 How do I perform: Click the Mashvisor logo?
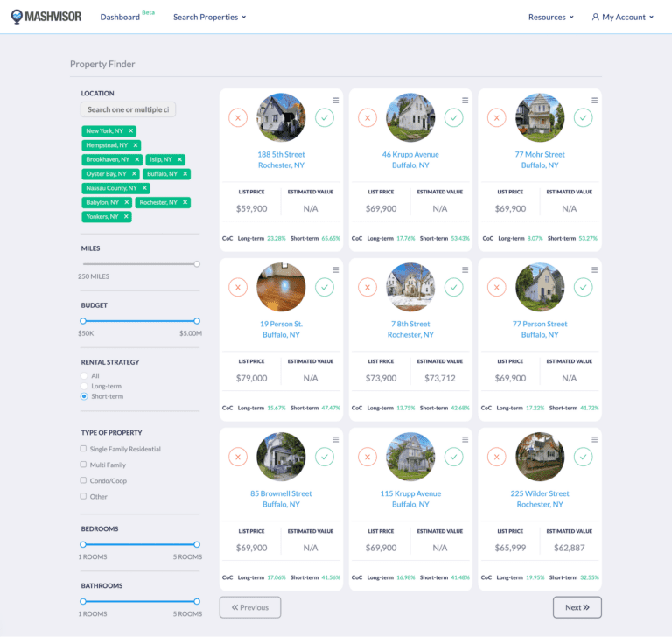pyautogui.click(x=47, y=17)
